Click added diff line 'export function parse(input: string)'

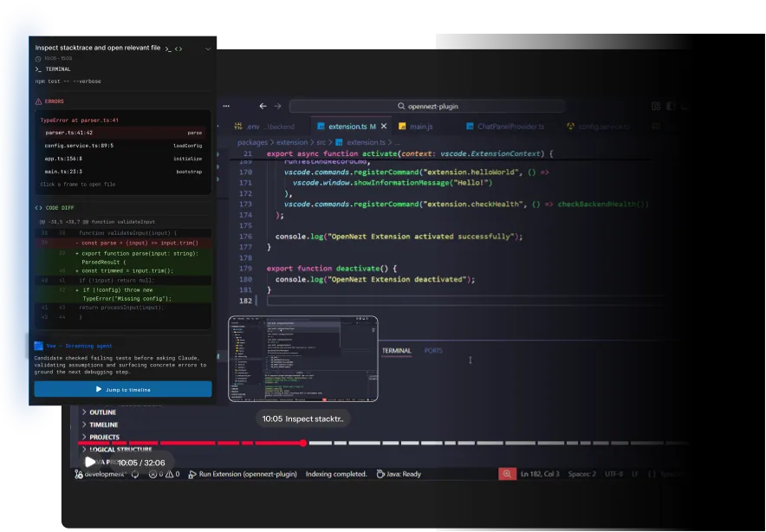click(x=123, y=257)
